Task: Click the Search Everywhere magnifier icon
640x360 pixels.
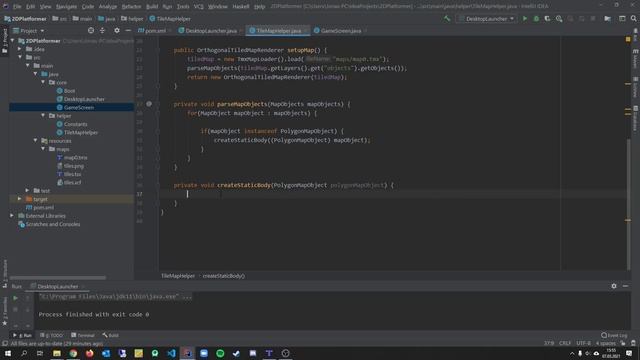Action: pyautogui.click(x=633, y=19)
